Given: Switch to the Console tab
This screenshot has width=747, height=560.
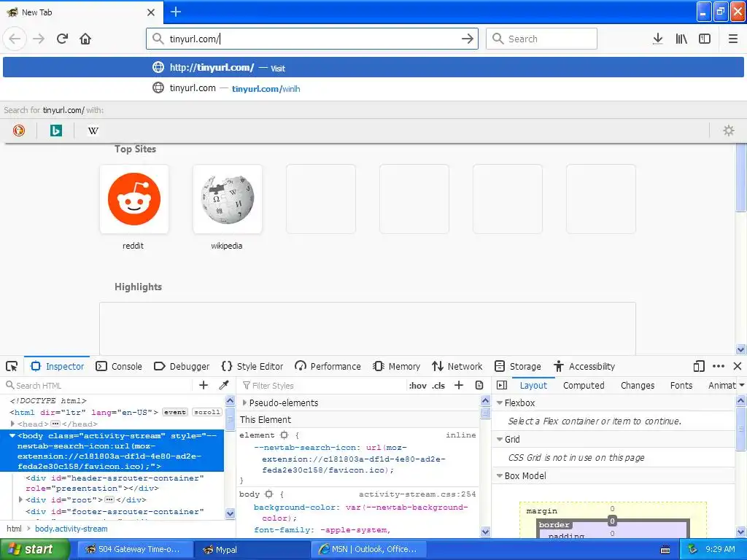Looking at the screenshot, I should 119,366.
